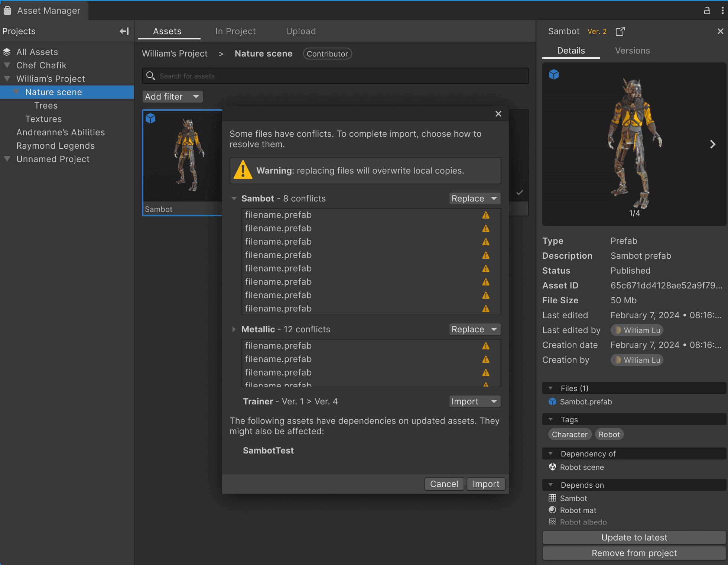Switch to the In Project tab
The width and height of the screenshot is (728, 565).
point(235,31)
